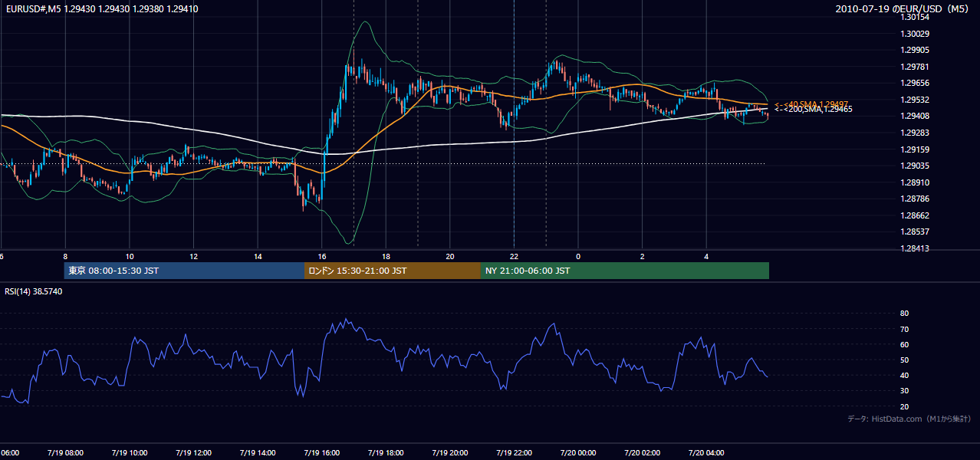Viewport: 980px width, 460px height.
Task: Click the hour 10 label under the price chart
Action: click(x=130, y=257)
